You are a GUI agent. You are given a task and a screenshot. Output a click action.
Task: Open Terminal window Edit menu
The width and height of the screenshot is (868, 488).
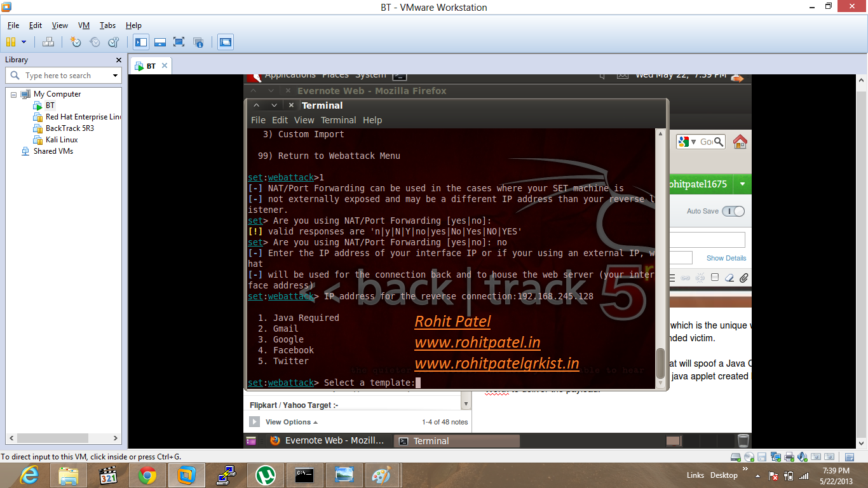pyautogui.click(x=280, y=120)
